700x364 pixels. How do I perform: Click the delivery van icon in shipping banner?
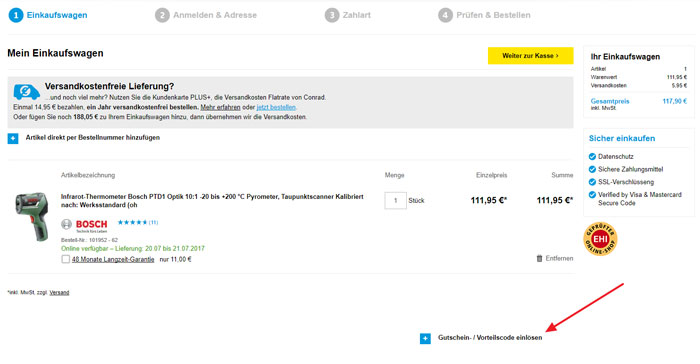point(26,92)
